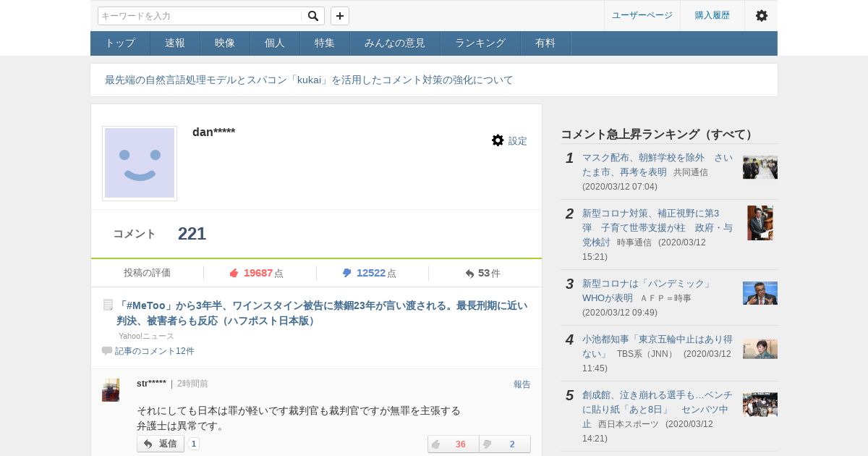Downvote the comment with 2 dislikes

click(x=505, y=444)
